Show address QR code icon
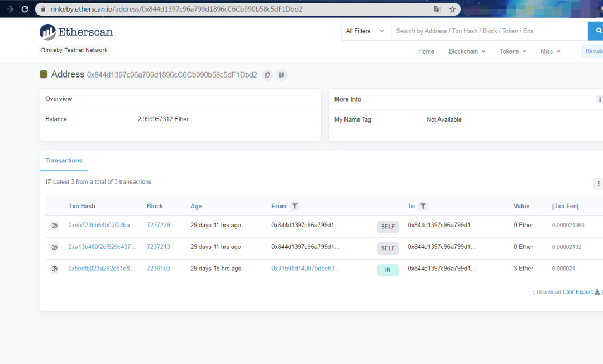Image resolution: width=603 pixels, height=364 pixels. (x=281, y=75)
